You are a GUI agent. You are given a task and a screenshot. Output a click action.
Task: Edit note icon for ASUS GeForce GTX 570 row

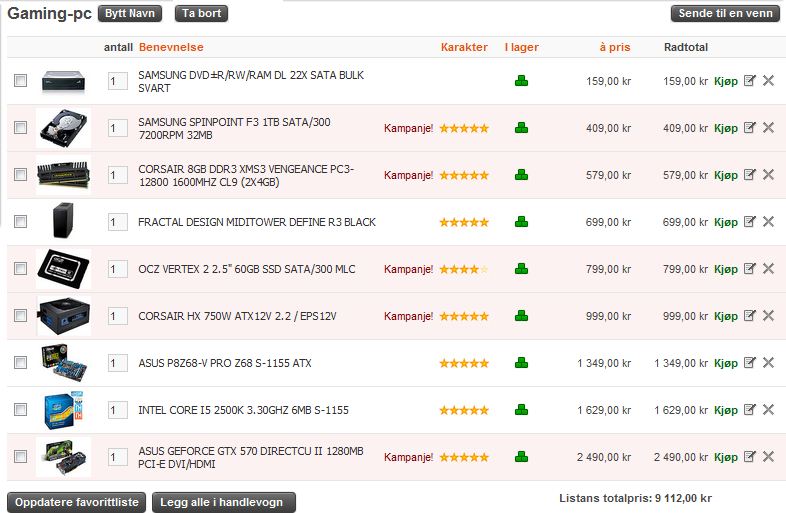click(x=749, y=457)
